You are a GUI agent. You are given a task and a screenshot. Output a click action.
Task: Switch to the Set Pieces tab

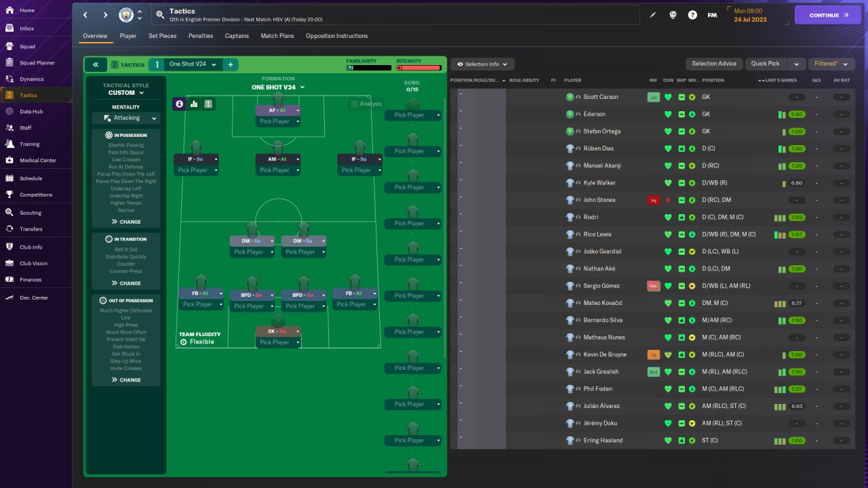click(x=163, y=36)
